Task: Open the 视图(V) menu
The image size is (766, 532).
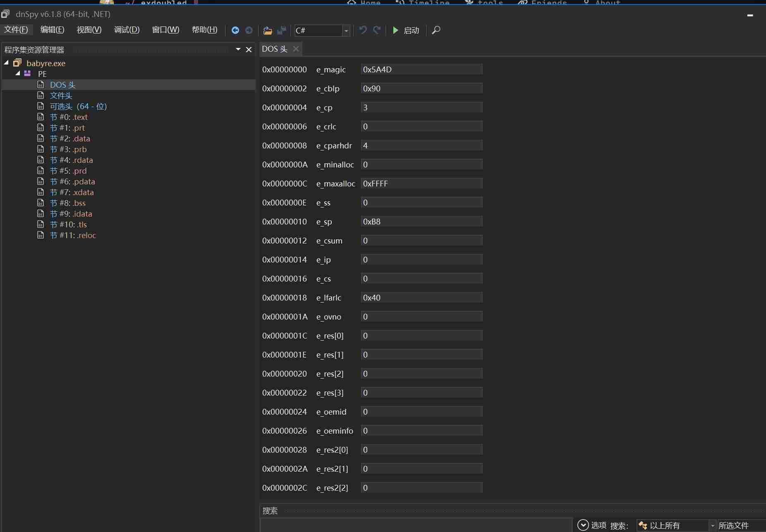Action: [89, 30]
